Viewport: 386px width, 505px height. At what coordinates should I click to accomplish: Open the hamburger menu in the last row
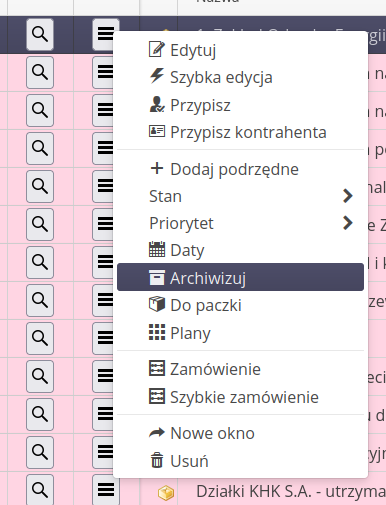105,489
